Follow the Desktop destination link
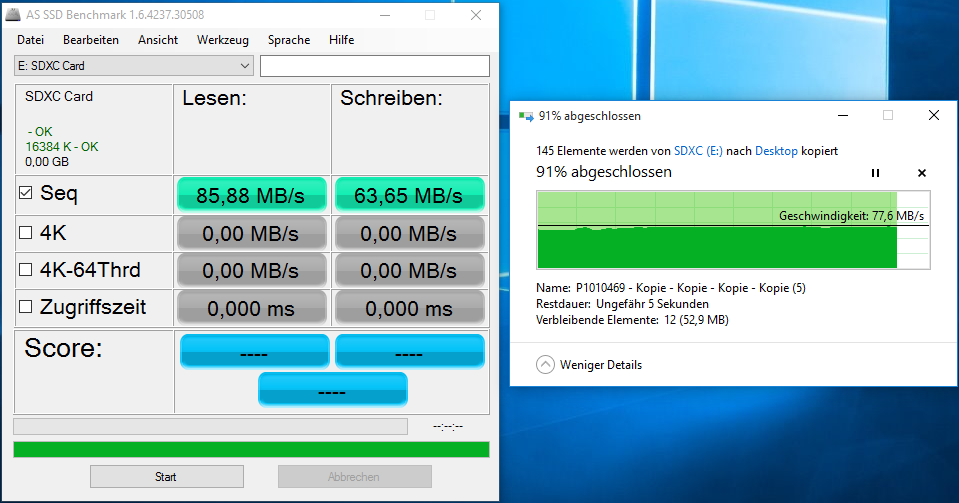Viewport: 959px width, 503px height. coord(776,151)
